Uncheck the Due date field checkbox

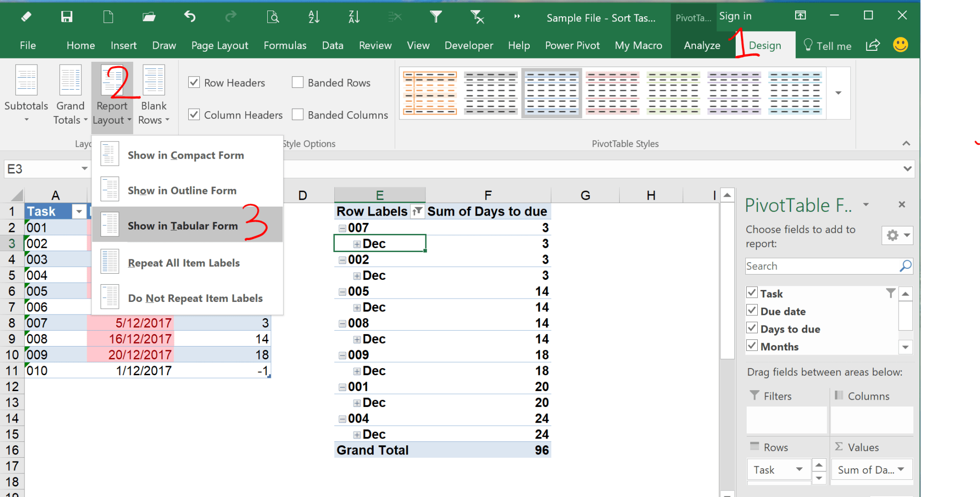(x=752, y=311)
